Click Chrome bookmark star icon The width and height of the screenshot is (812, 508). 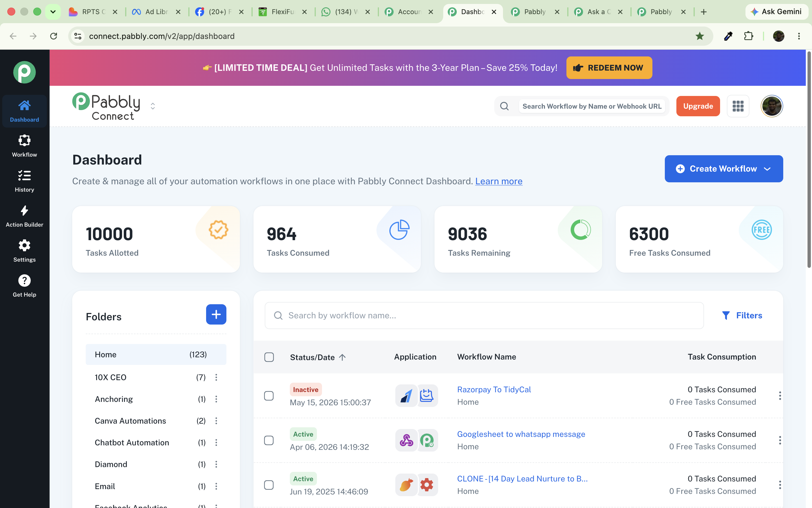(x=700, y=36)
